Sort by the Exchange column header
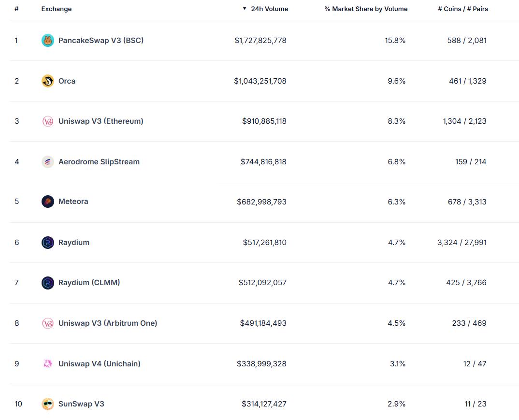 pyautogui.click(x=57, y=9)
